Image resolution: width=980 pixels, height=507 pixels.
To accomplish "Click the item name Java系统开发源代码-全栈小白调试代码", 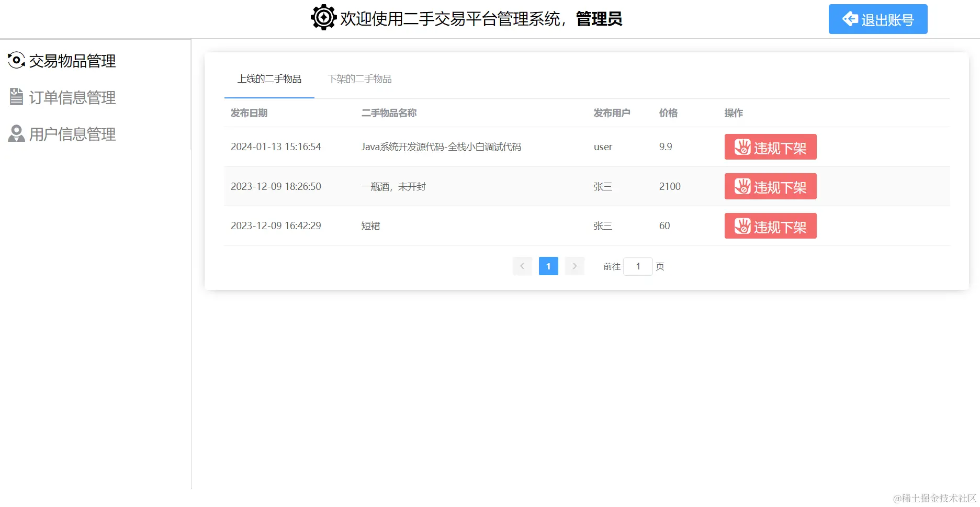I will pyautogui.click(x=441, y=147).
